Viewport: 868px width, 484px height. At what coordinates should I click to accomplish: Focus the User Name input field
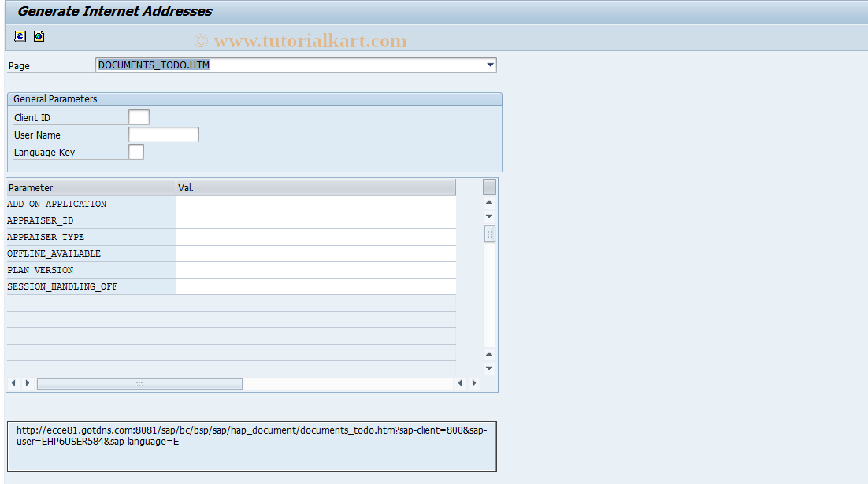click(x=164, y=135)
